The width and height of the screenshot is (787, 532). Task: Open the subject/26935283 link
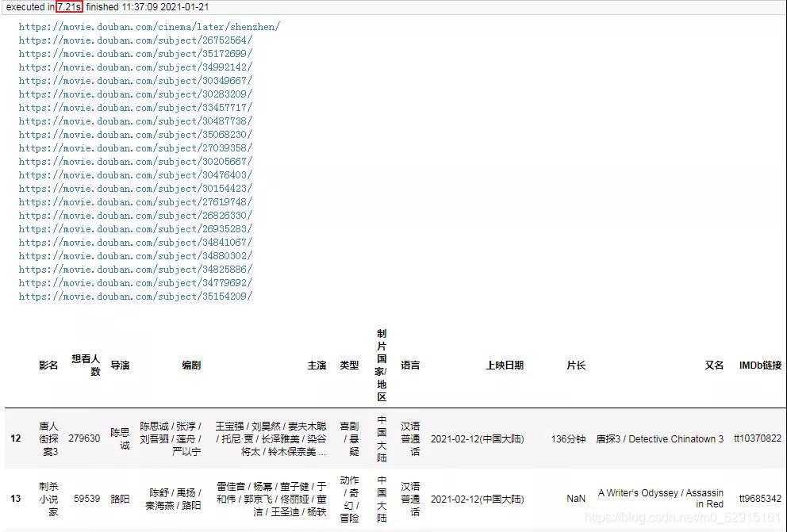coord(136,229)
